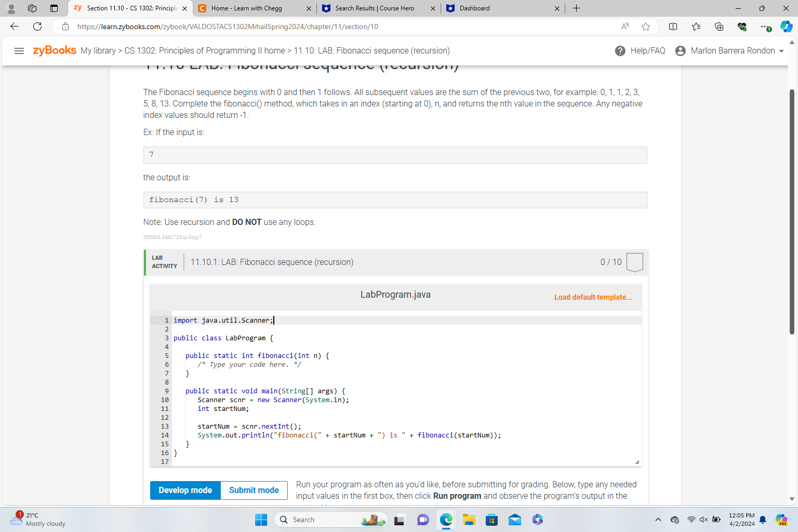Expand hidden icons in the system tray
Screen dimensions: 798x532
click(658, 519)
